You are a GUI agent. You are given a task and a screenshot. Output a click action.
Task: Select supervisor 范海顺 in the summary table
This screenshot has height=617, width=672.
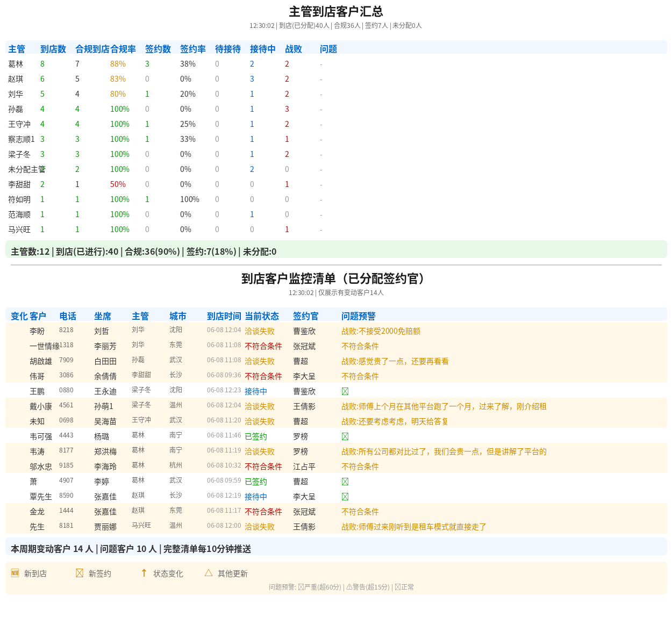[x=19, y=214]
